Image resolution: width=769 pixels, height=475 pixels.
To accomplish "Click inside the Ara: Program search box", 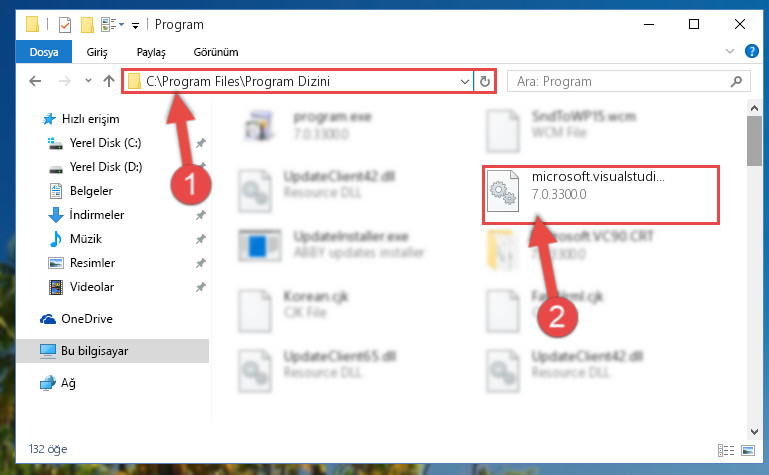I will click(618, 81).
